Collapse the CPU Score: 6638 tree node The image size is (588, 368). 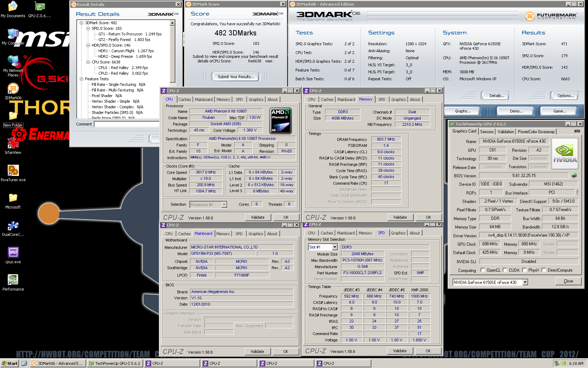[88, 62]
